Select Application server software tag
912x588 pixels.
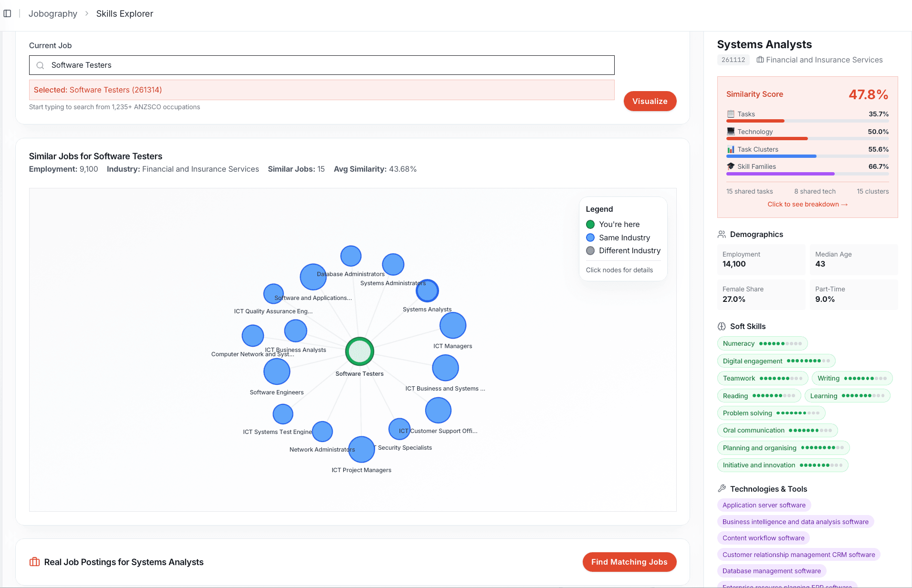pyautogui.click(x=764, y=505)
